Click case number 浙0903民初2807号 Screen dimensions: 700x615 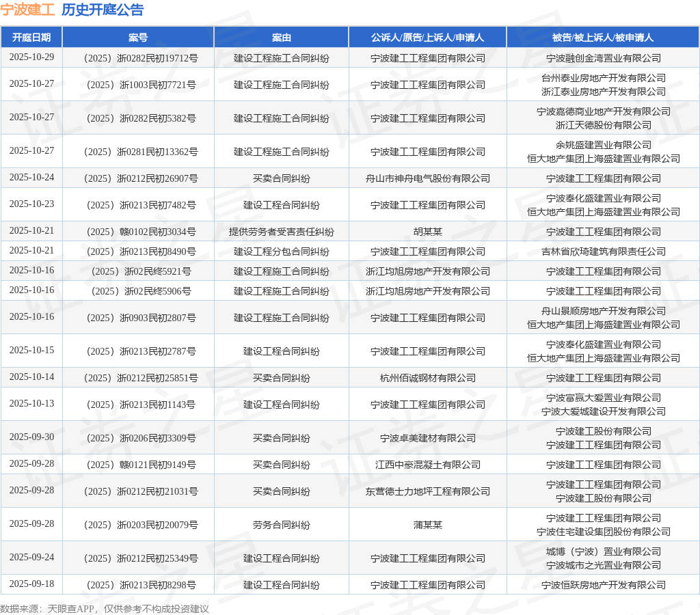click(141, 318)
